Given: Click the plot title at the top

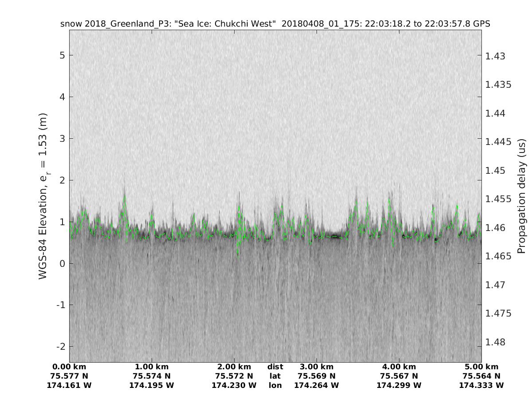Looking at the screenshot, I should click(275, 24).
